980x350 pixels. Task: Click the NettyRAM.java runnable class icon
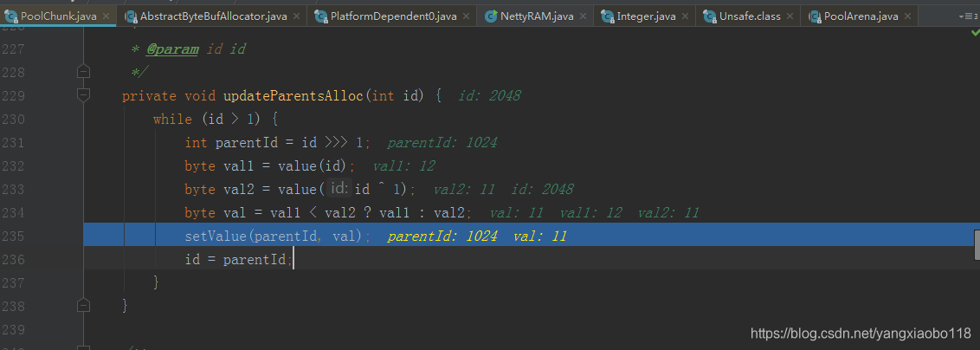[491, 16]
